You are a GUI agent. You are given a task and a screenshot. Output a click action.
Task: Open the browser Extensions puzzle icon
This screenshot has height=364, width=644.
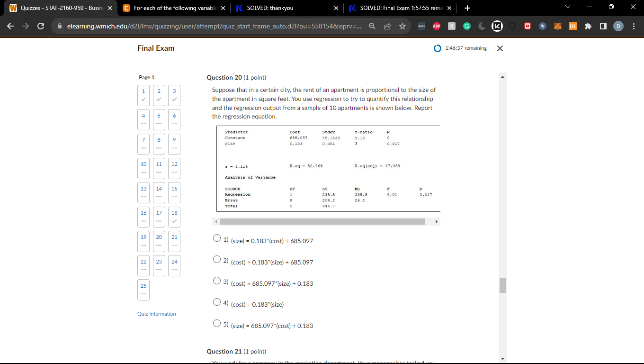tap(588, 27)
